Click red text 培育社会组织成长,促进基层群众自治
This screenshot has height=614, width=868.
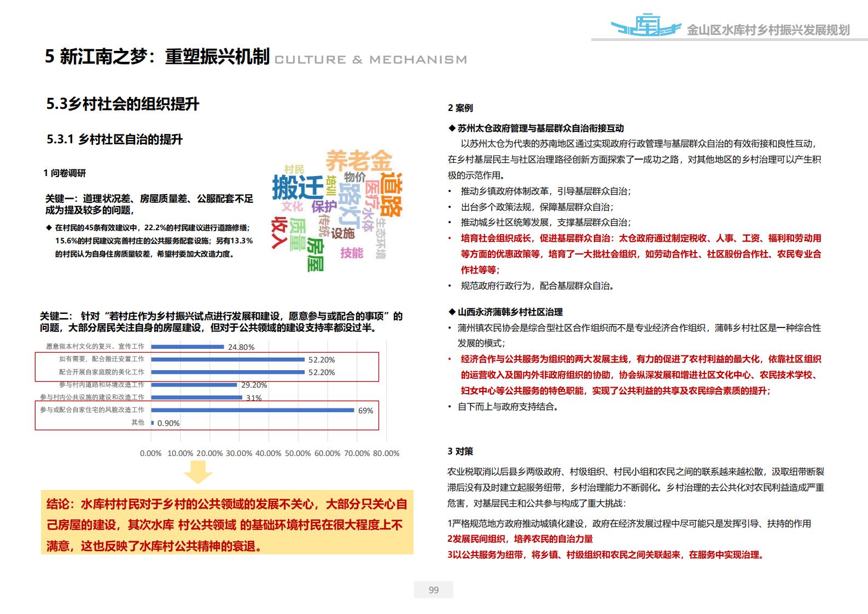click(x=641, y=254)
